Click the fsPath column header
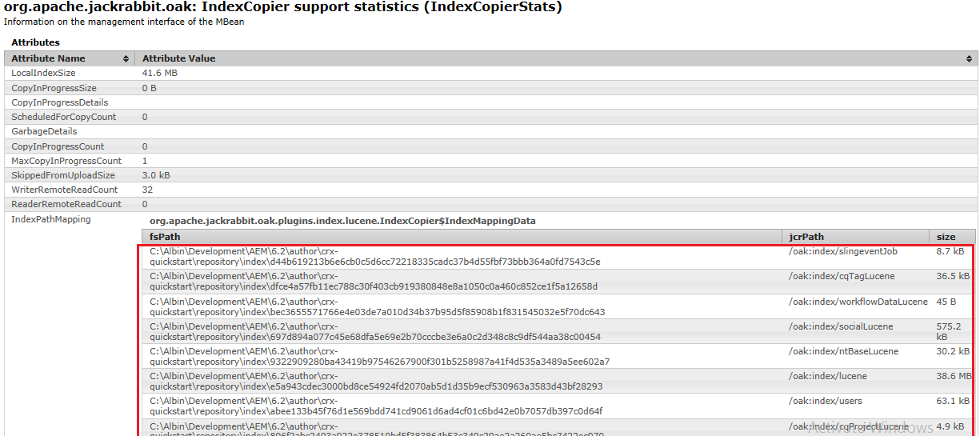 coord(462,237)
